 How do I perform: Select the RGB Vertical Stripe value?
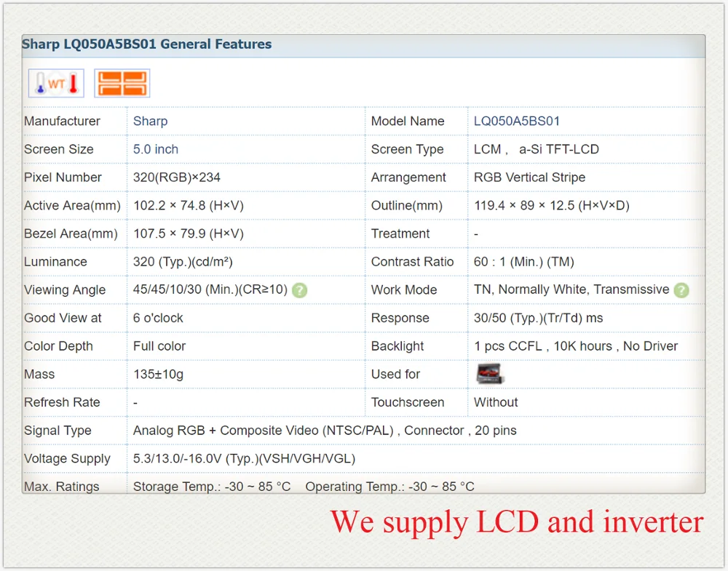coord(529,177)
